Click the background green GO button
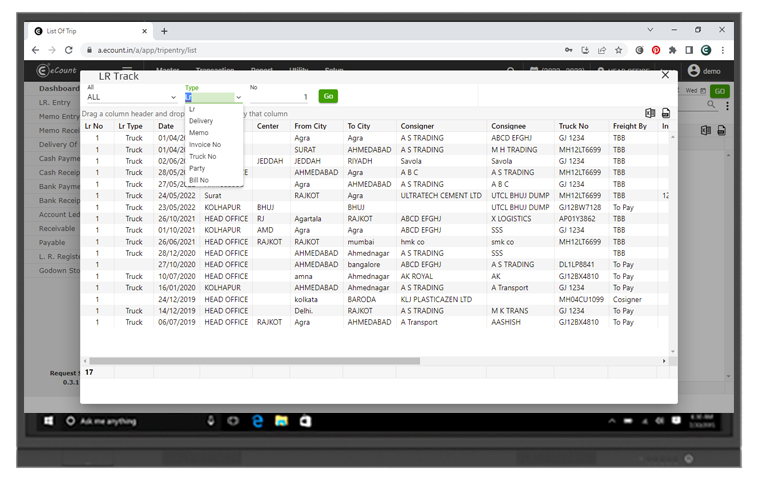757x480 pixels. (719, 91)
